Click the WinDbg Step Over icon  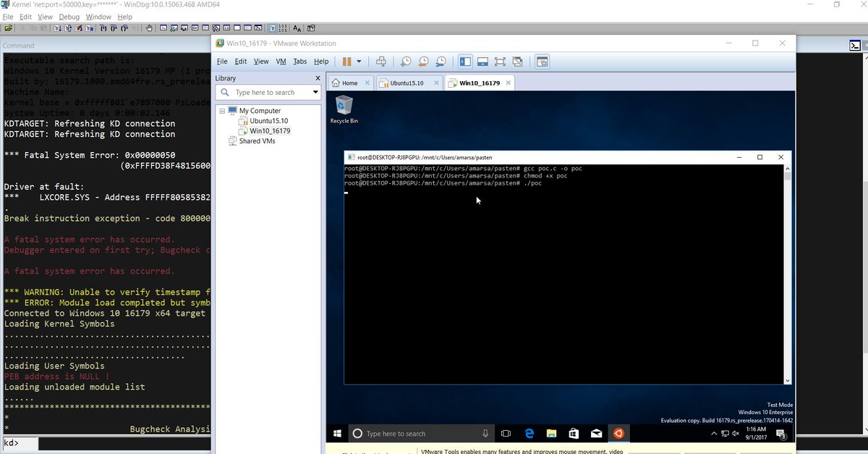click(x=114, y=28)
